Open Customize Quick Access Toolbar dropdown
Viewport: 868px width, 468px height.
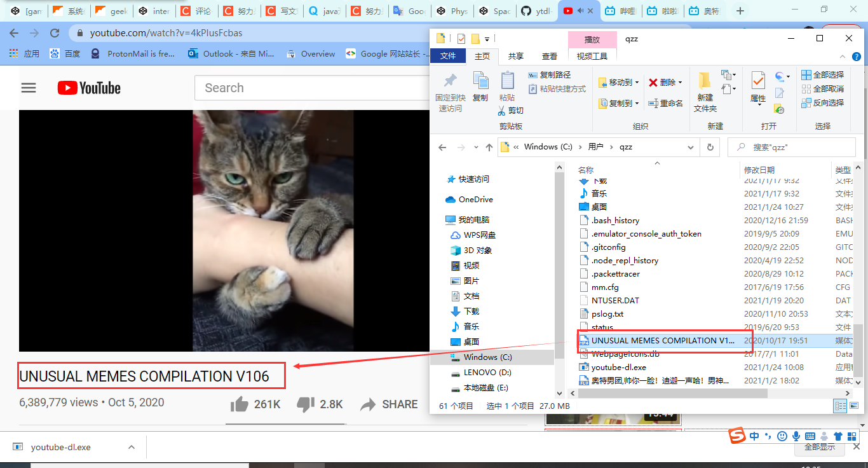487,39
